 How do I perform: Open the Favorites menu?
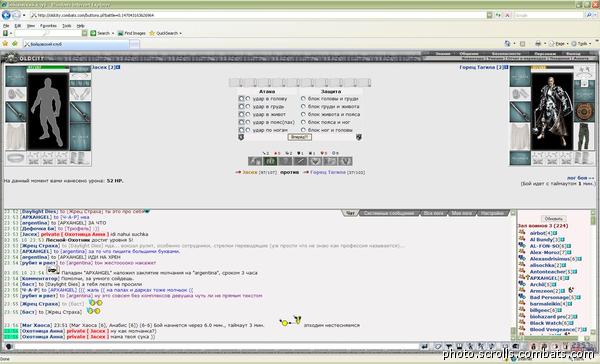pos(48,26)
